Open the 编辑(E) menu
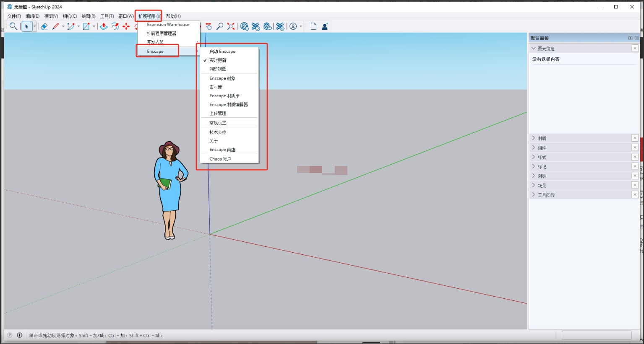This screenshot has height=344, width=644. pos(33,16)
